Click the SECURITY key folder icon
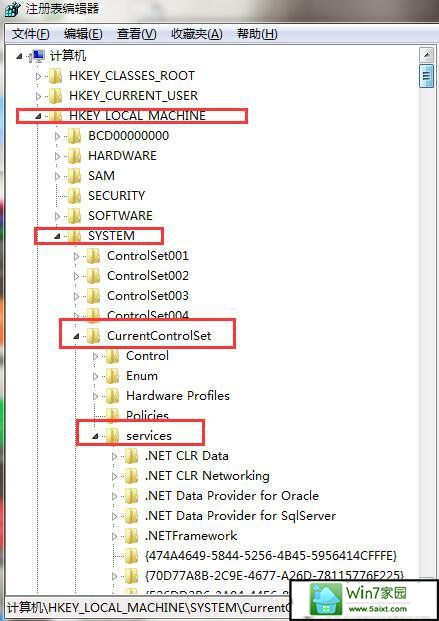Viewport: 439px width, 621px height. 74,196
